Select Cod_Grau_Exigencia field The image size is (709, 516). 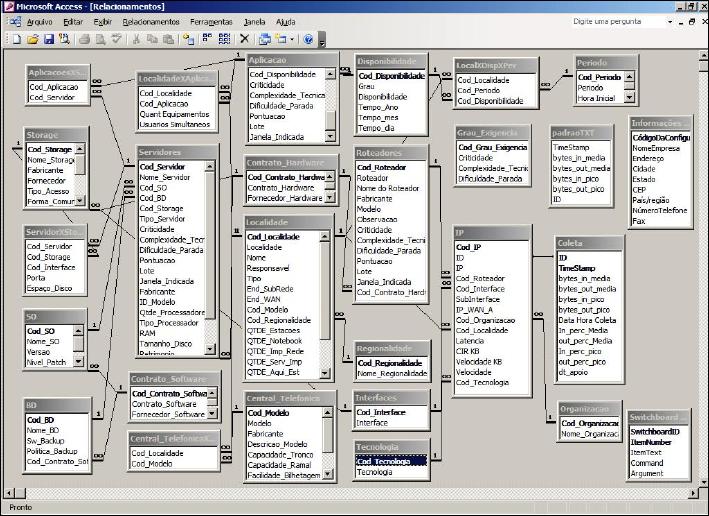point(493,147)
